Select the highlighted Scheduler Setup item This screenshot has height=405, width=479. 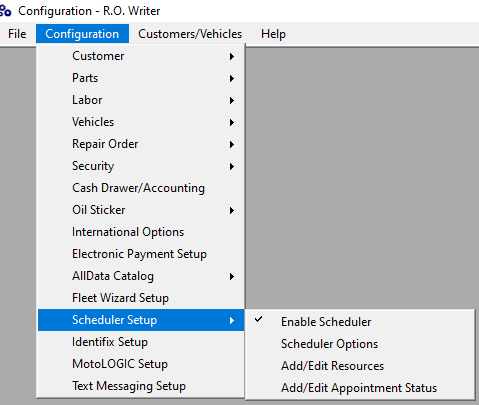[x=141, y=320]
